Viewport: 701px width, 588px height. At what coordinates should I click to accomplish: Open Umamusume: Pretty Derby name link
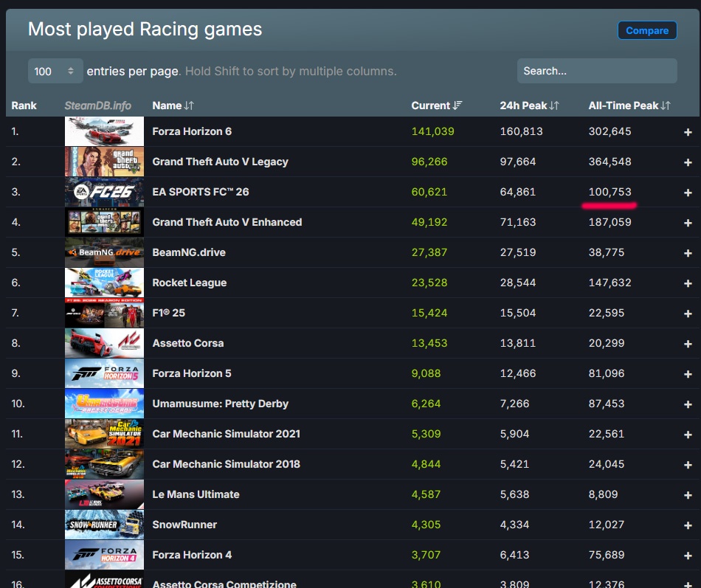[x=220, y=404]
